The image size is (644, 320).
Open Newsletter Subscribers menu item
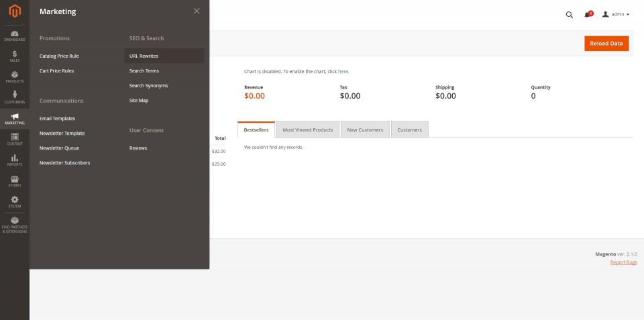[64, 162]
